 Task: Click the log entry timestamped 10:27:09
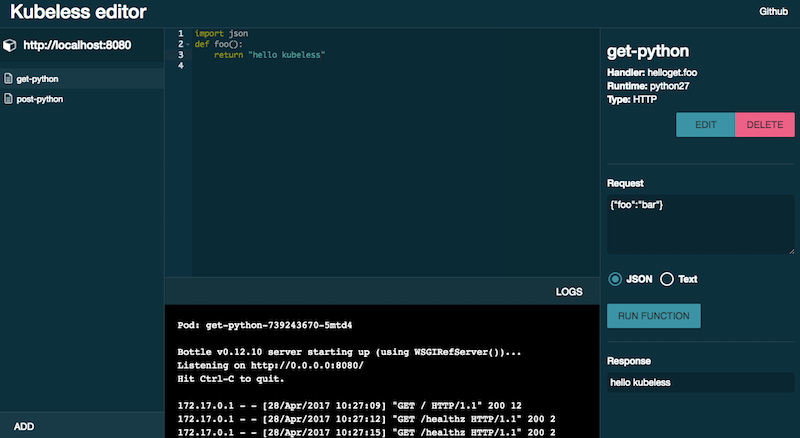pyautogui.click(x=349, y=405)
